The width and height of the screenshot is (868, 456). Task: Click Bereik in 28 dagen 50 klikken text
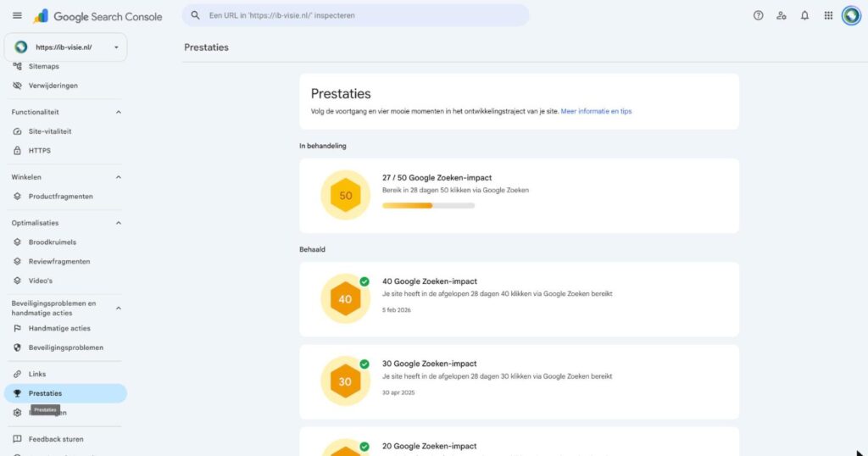pos(455,191)
